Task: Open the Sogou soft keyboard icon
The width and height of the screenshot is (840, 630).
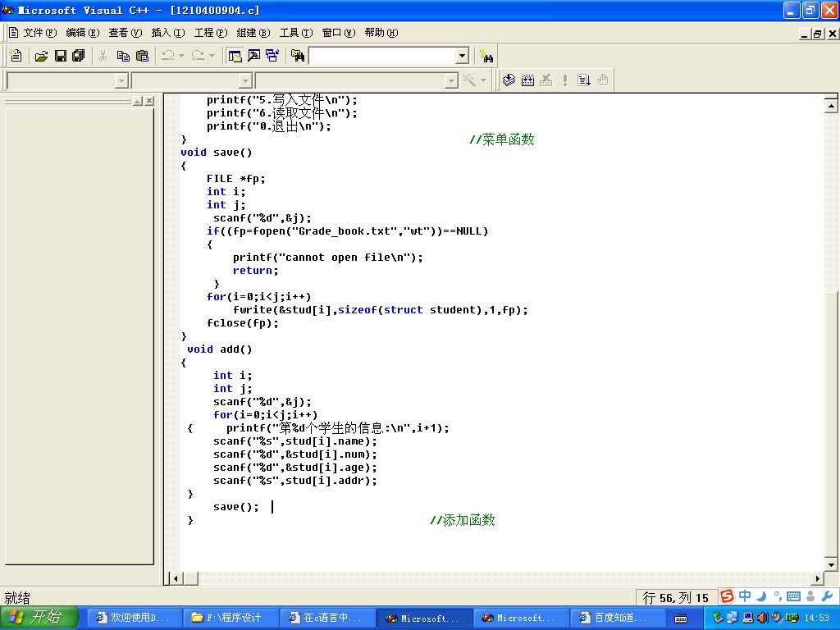Action: [x=794, y=596]
